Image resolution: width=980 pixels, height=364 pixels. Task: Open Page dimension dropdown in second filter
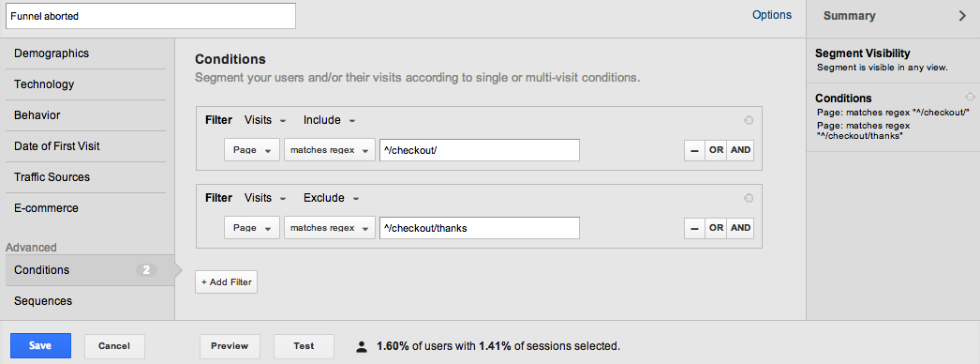click(x=252, y=228)
